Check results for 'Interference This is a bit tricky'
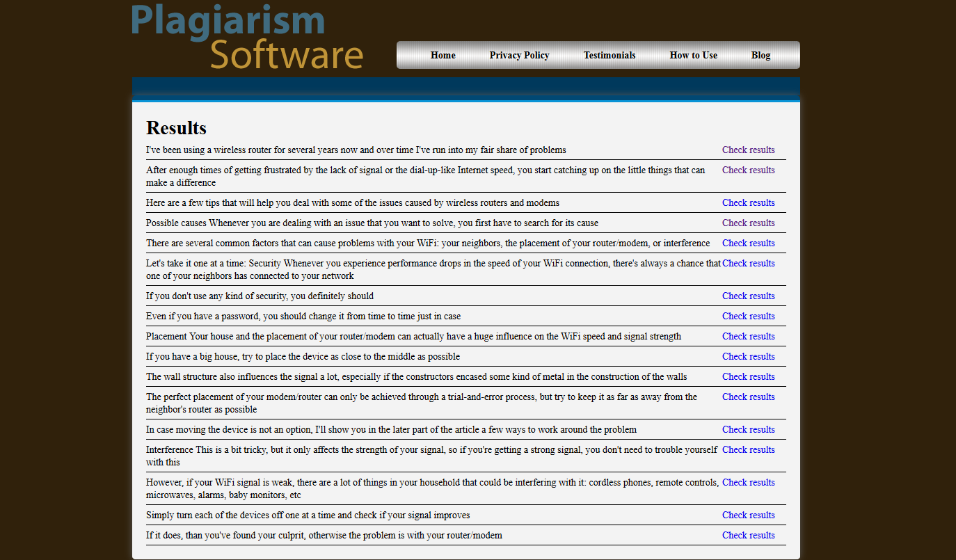The width and height of the screenshot is (956, 560). click(x=749, y=450)
